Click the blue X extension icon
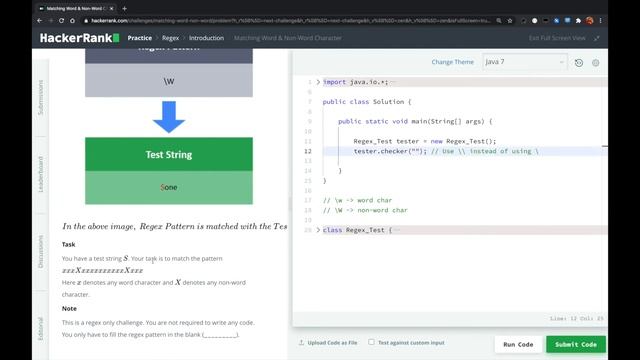 pyautogui.click(x=556, y=20)
